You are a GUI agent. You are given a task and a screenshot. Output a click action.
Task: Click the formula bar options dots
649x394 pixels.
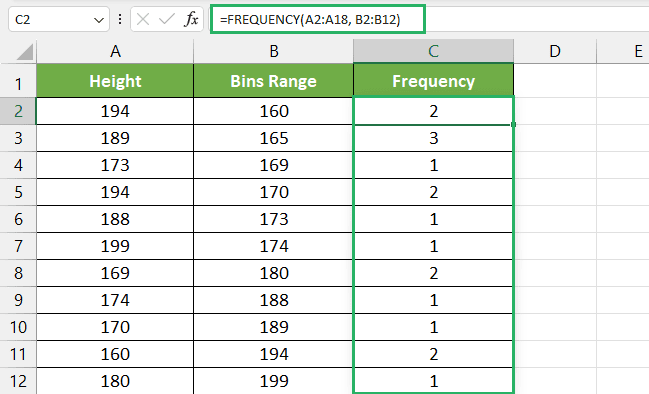120,19
